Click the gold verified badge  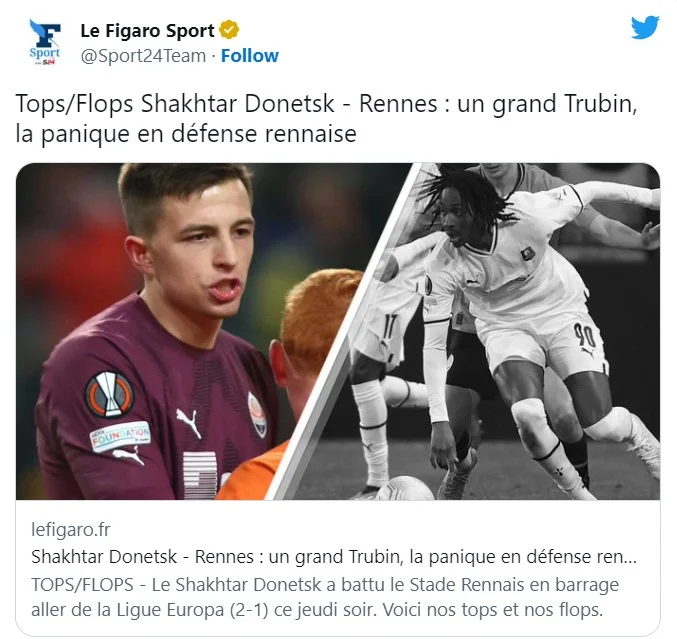[x=229, y=30]
